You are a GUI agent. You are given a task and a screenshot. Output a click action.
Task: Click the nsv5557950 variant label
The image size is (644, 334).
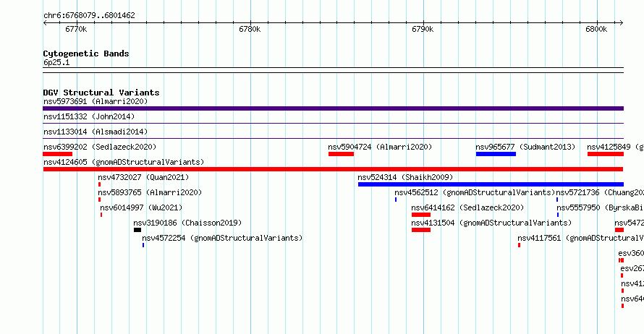tap(600, 207)
